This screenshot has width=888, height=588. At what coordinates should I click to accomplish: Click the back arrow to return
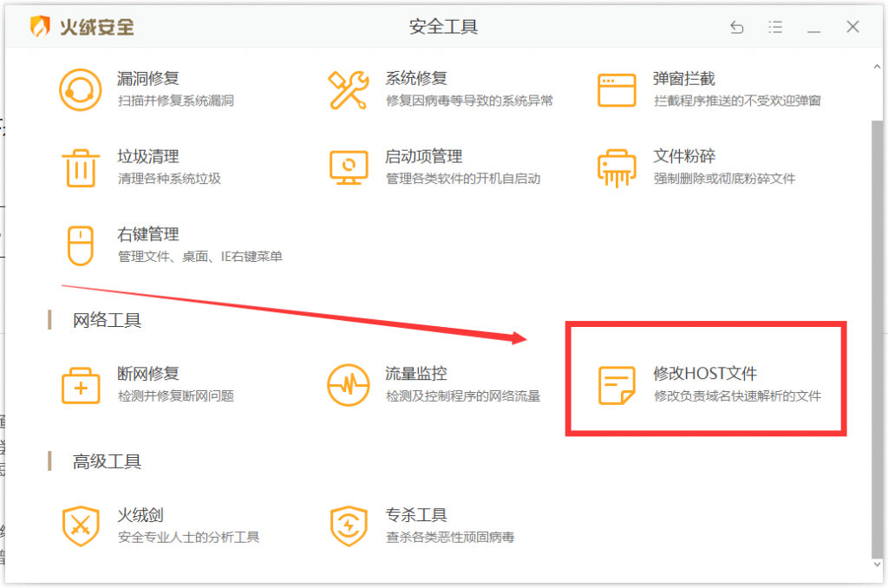[x=736, y=27]
